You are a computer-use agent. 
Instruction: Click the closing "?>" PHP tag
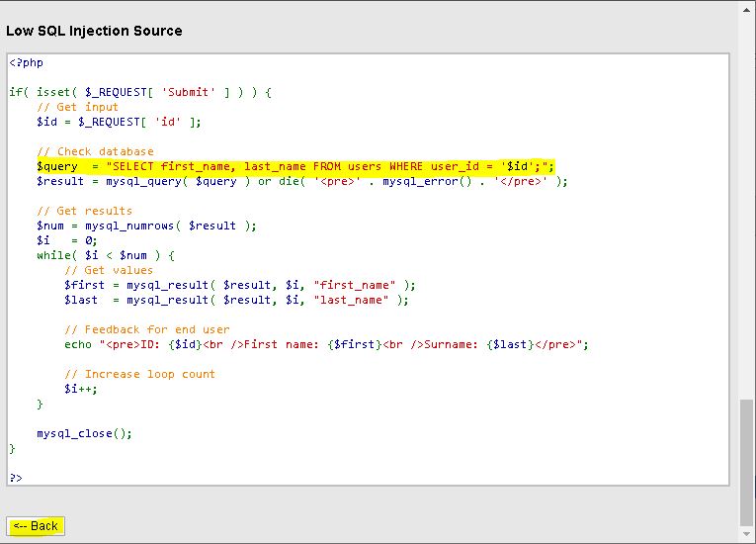(x=16, y=478)
